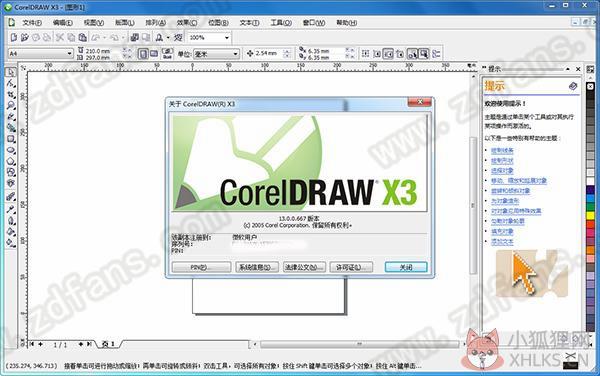Viewport: 600px width, 376px height.
Task: Click the Open file icon
Action: (25, 37)
